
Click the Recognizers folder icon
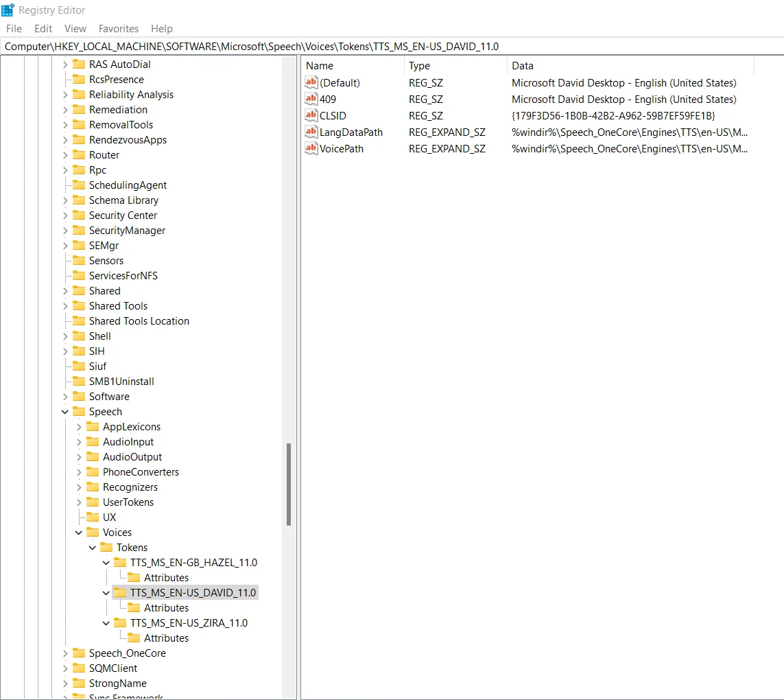(93, 487)
